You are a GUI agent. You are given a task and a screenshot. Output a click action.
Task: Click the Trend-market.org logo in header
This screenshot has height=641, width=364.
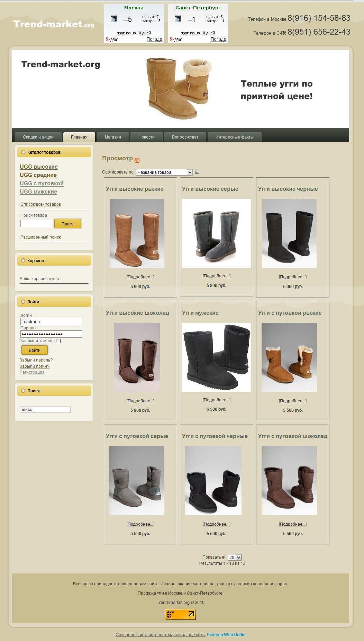[54, 24]
